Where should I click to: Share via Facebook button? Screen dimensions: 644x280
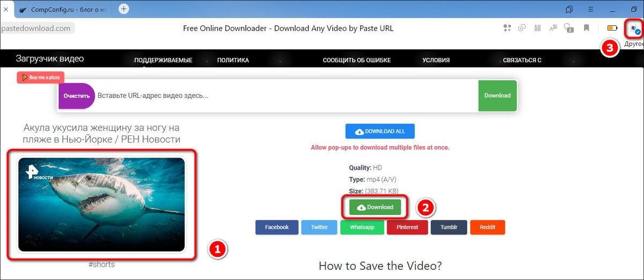pos(277,227)
